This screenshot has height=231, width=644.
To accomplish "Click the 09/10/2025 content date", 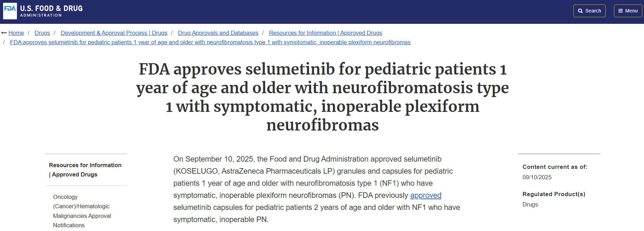I will coord(537,177).
